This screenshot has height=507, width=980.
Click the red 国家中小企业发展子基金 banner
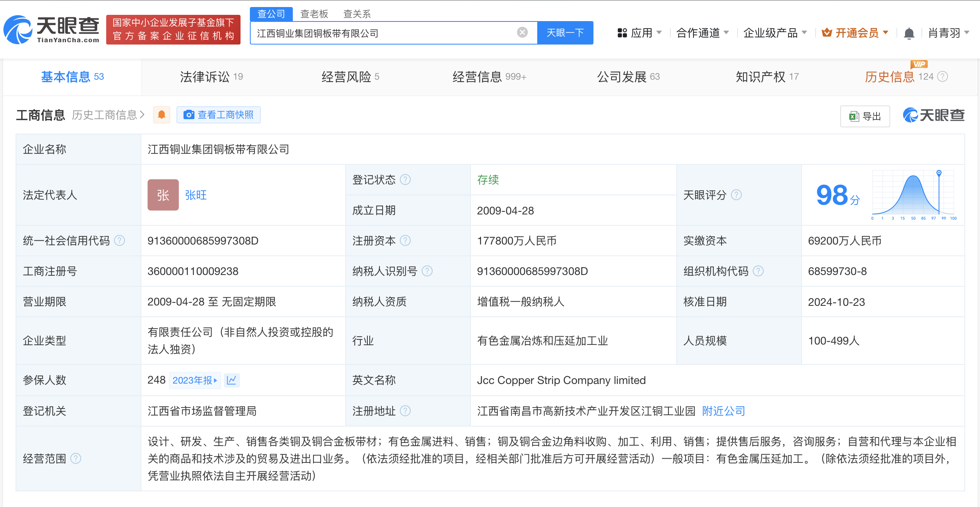point(173,29)
